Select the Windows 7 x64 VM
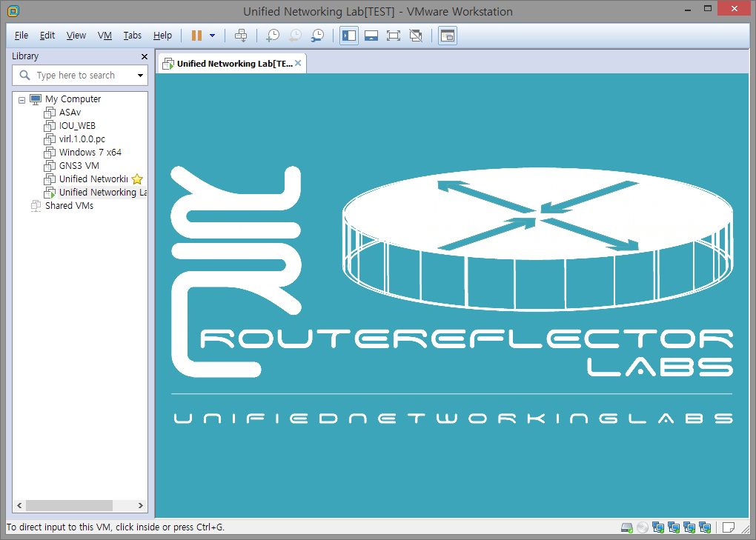 coord(90,152)
